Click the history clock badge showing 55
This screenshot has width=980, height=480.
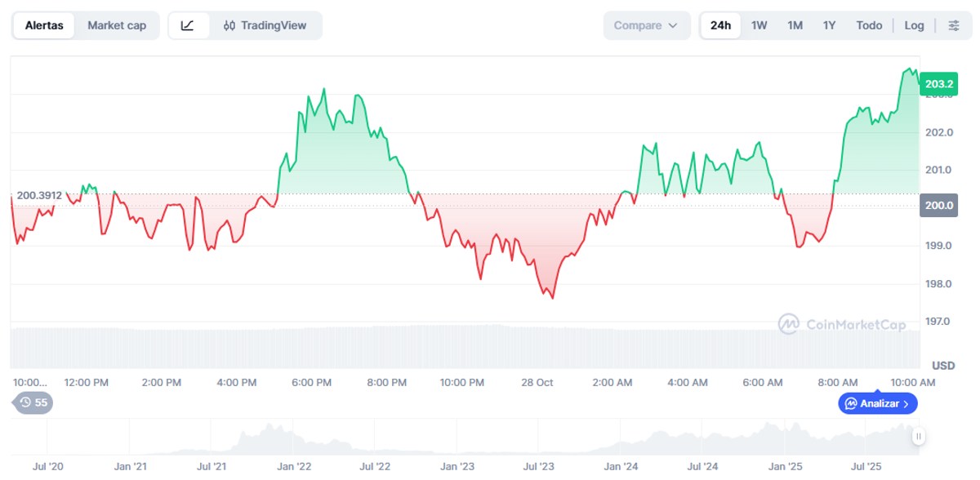[x=33, y=402]
